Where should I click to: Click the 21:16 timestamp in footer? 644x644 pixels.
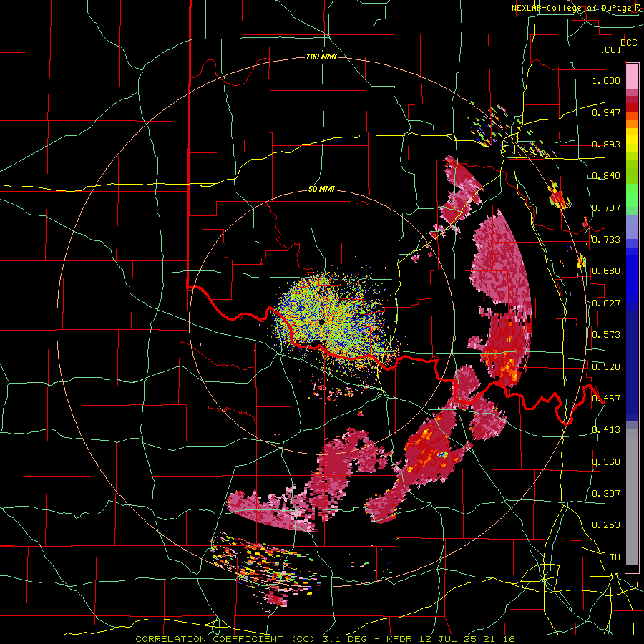[x=500, y=639]
